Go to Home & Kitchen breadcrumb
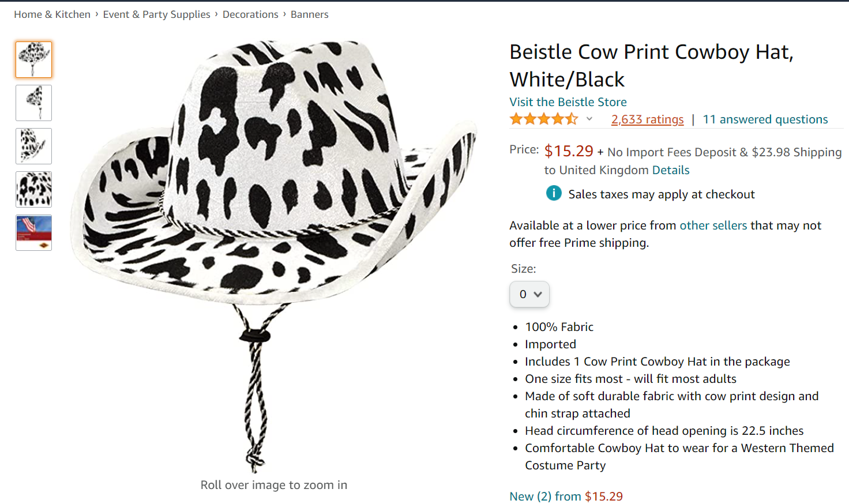Screen dimensions: 849x504 52,14
